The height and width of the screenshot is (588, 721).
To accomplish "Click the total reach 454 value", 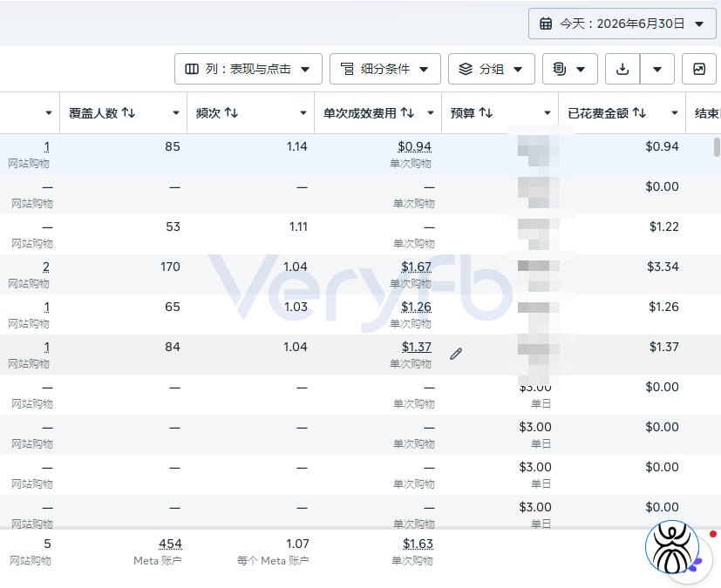I will 170,544.
